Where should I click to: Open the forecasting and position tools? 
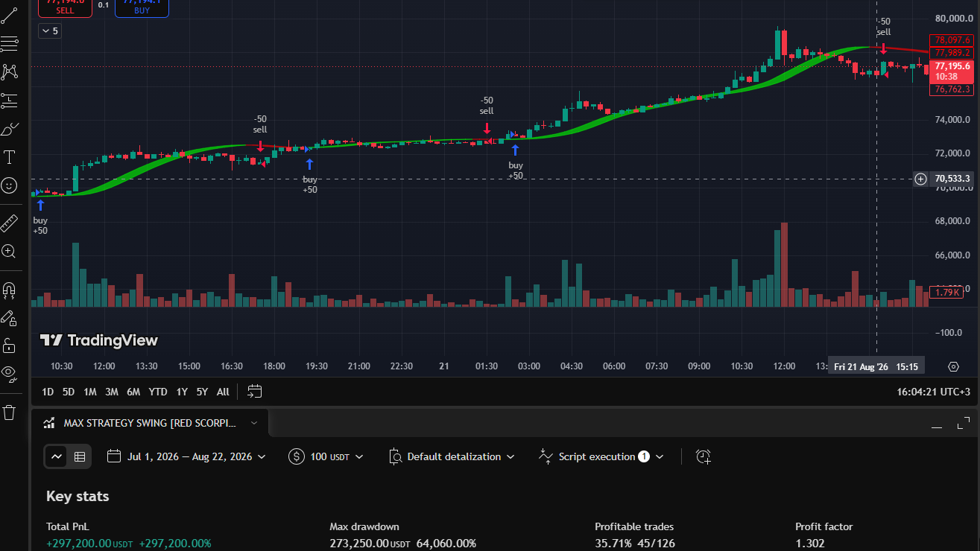(9, 101)
